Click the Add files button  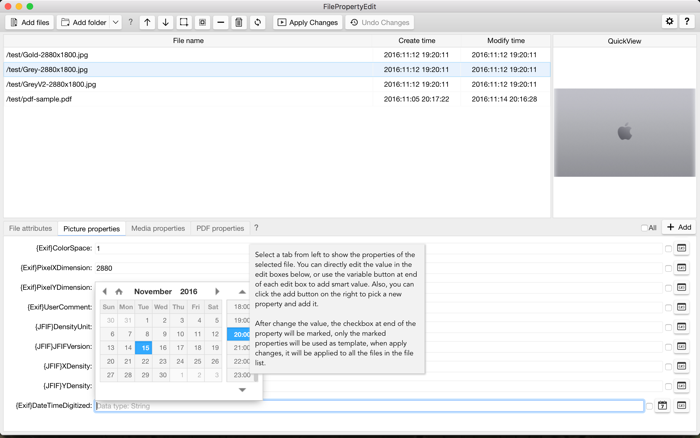point(29,22)
